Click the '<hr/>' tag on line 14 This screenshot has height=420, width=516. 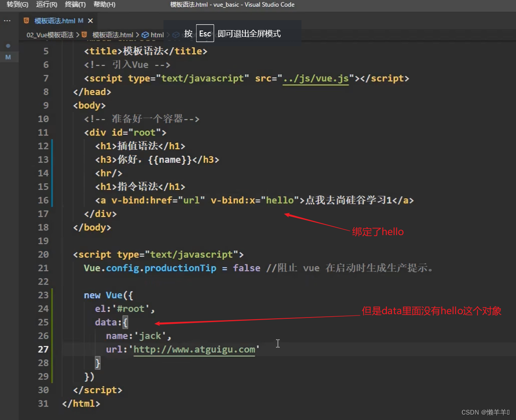pyautogui.click(x=109, y=173)
